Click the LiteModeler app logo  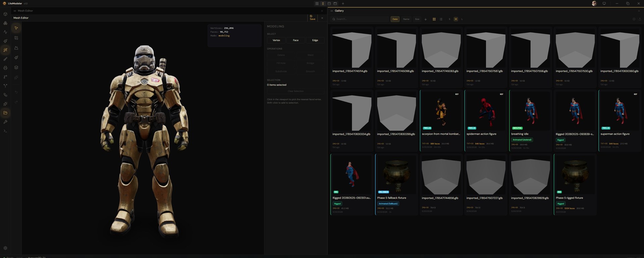click(4, 3)
